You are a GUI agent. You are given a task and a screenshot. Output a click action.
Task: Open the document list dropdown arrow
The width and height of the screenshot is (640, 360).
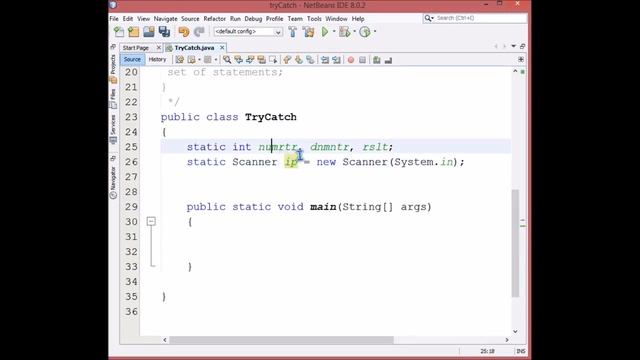click(513, 46)
